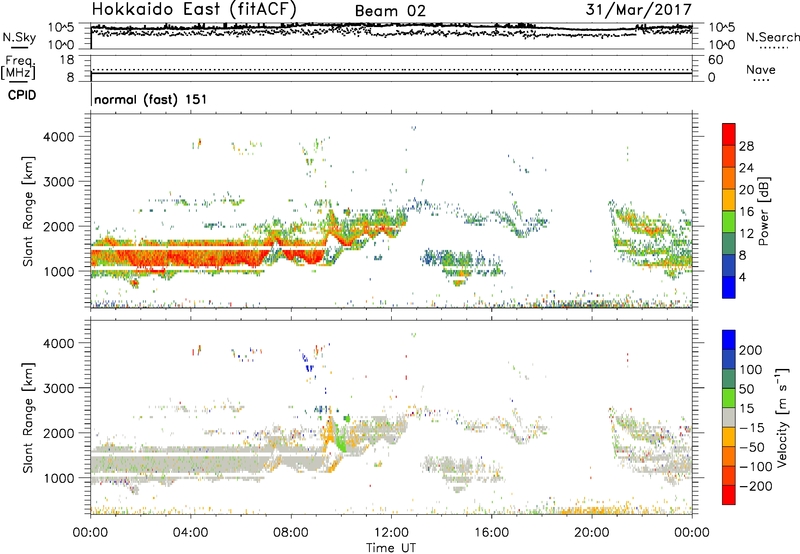This screenshot has width=800, height=554.
Task: Pick the red bottom segment of Velocity colorbar
Action: (x=729, y=495)
